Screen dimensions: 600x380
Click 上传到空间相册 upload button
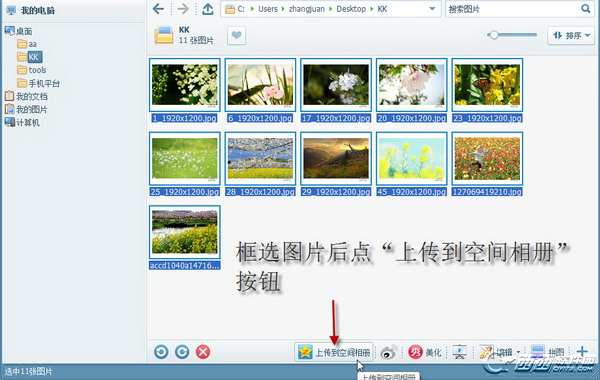(334, 352)
